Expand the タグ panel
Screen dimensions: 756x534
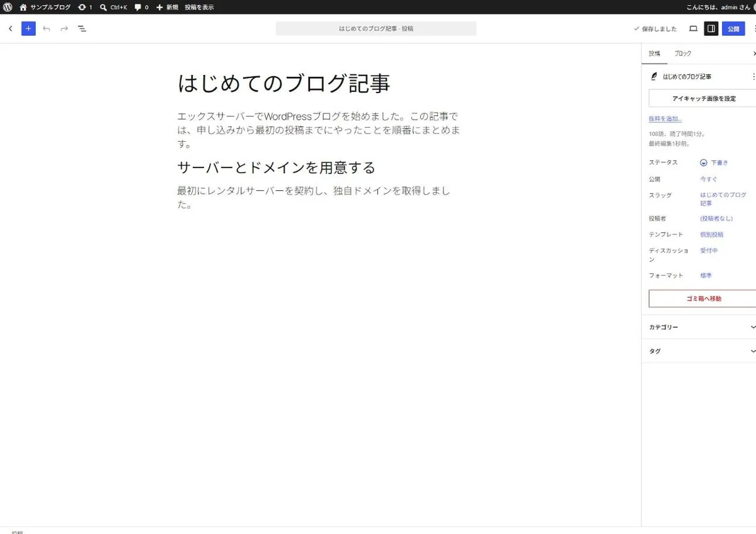[x=699, y=351]
